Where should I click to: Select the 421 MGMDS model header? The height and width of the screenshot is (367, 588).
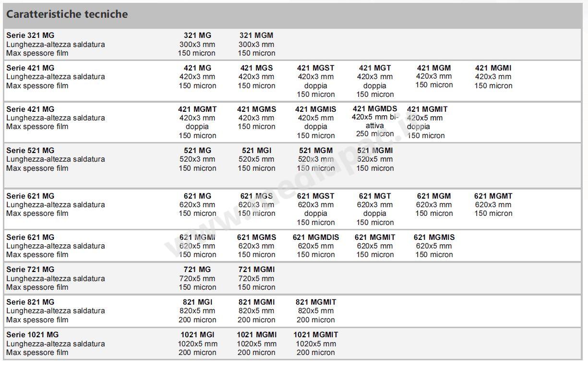point(375,109)
